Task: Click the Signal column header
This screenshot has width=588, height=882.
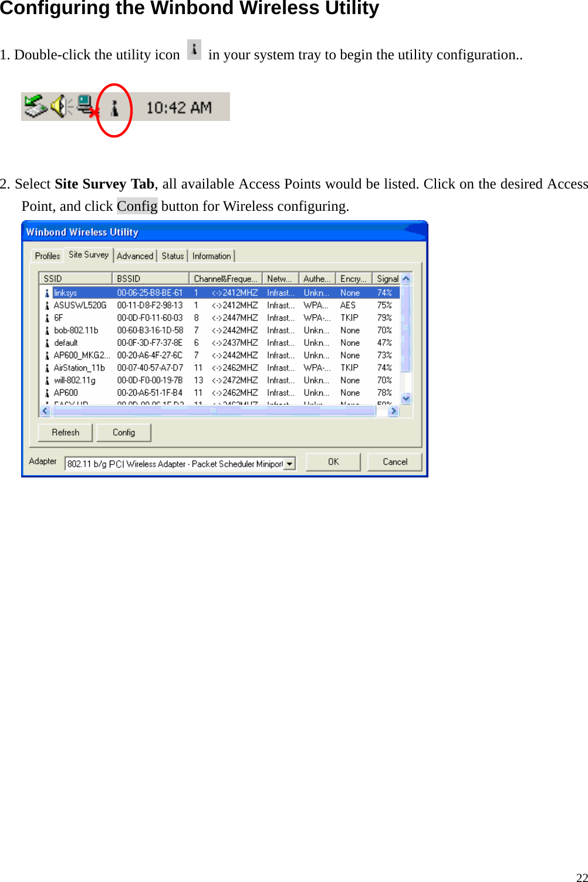Action: 387,278
